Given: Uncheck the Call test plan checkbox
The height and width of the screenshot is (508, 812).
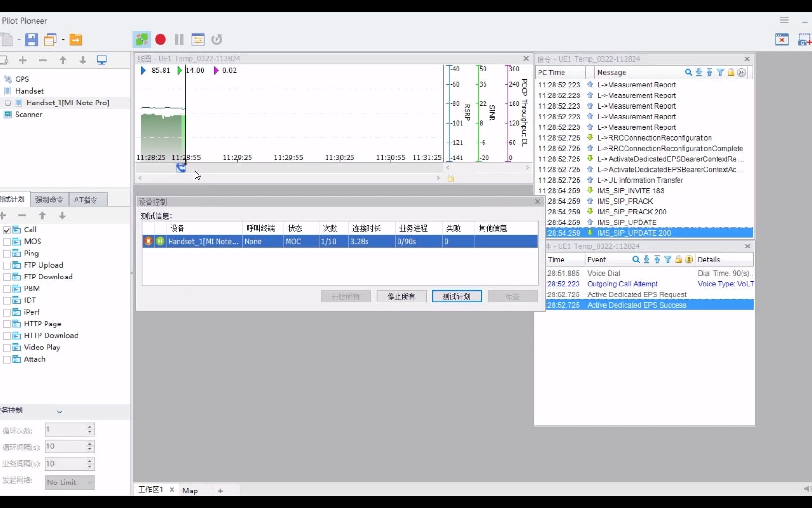Looking at the screenshot, I should click(x=7, y=230).
